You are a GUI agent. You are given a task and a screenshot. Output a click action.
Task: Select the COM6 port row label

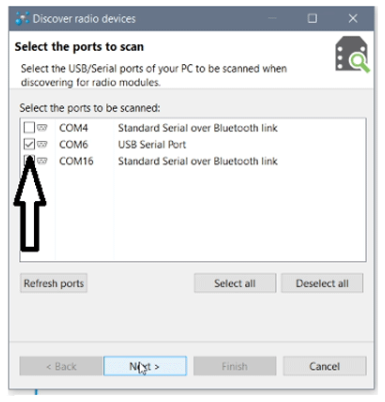[x=73, y=144]
